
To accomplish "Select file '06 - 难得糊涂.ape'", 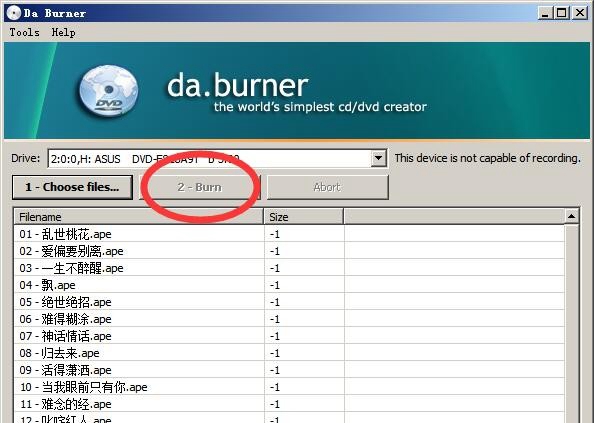I will click(x=65, y=319).
